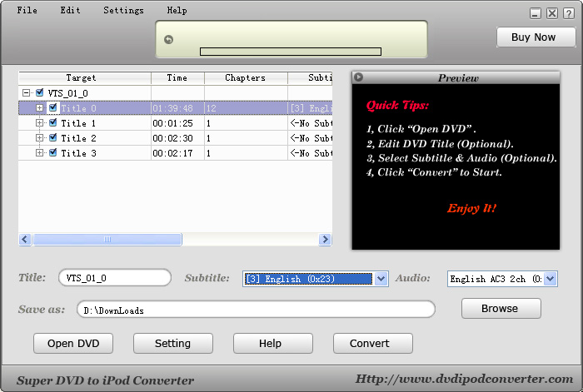The width and height of the screenshot is (583, 392).
Task: Click the right arrow of horizontal scrollbar
Action: 325,240
